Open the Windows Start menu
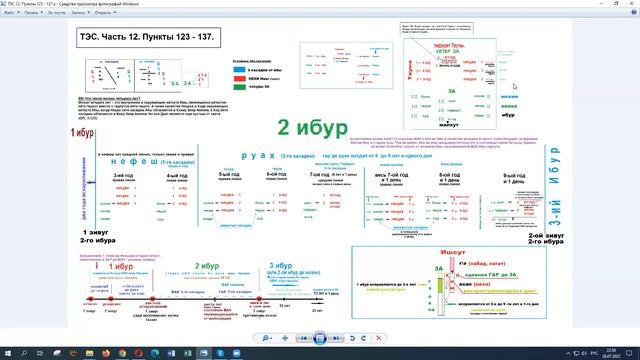Image resolution: width=640 pixels, height=360 pixels. [8, 353]
